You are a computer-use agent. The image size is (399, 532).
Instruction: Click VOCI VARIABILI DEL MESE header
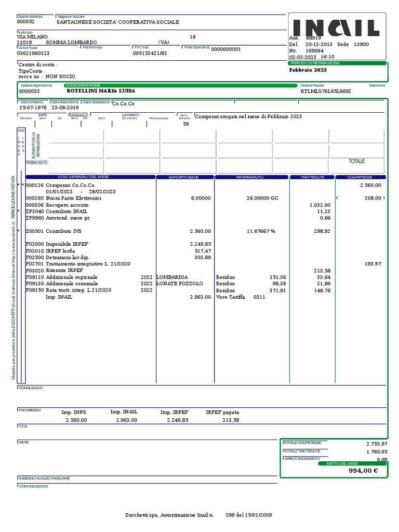90,177
